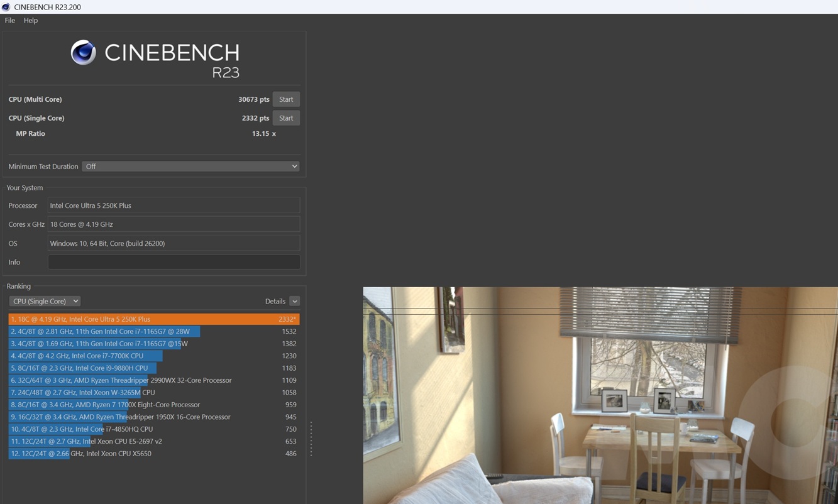Click the Processor name field
Viewport: 838px width, 504px height.
click(174, 205)
